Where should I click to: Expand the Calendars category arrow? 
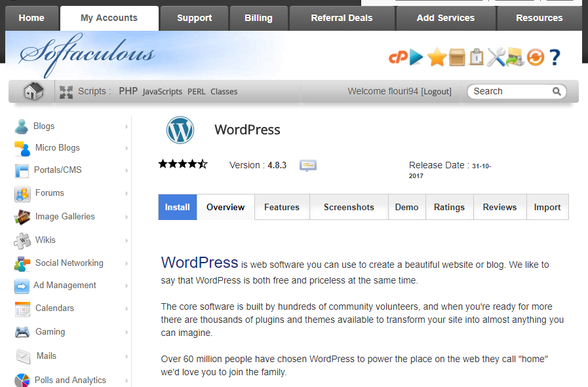tap(127, 308)
